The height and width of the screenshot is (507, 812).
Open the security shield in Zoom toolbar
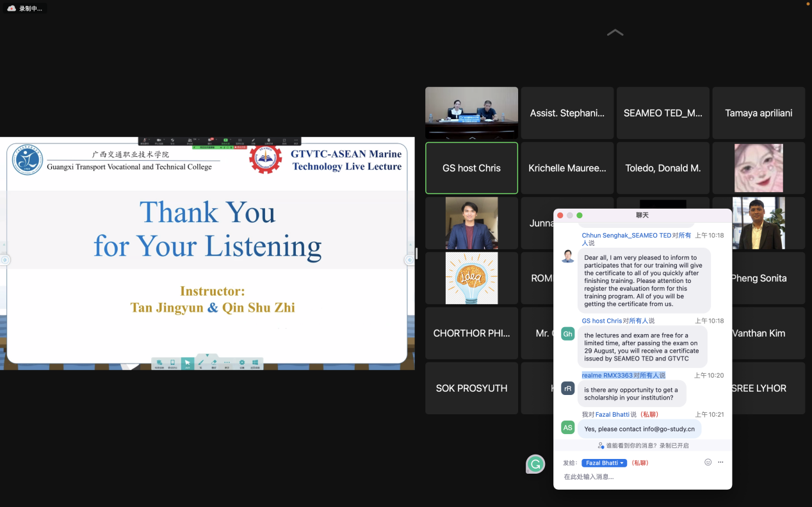click(172, 141)
